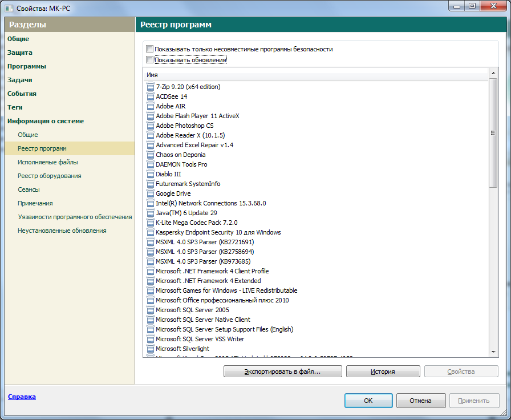Image resolution: width=511 pixels, height=420 pixels.
Task: Click the Экспортировать в файл button
Action: point(282,371)
